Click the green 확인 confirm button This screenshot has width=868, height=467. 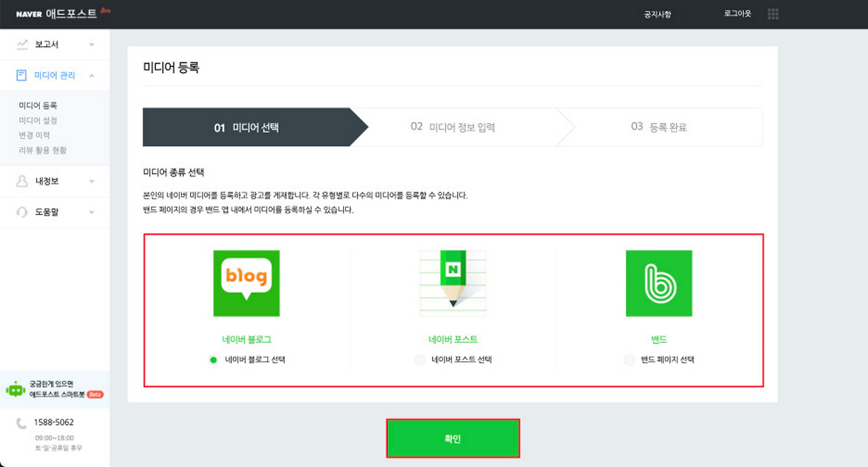tap(453, 438)
